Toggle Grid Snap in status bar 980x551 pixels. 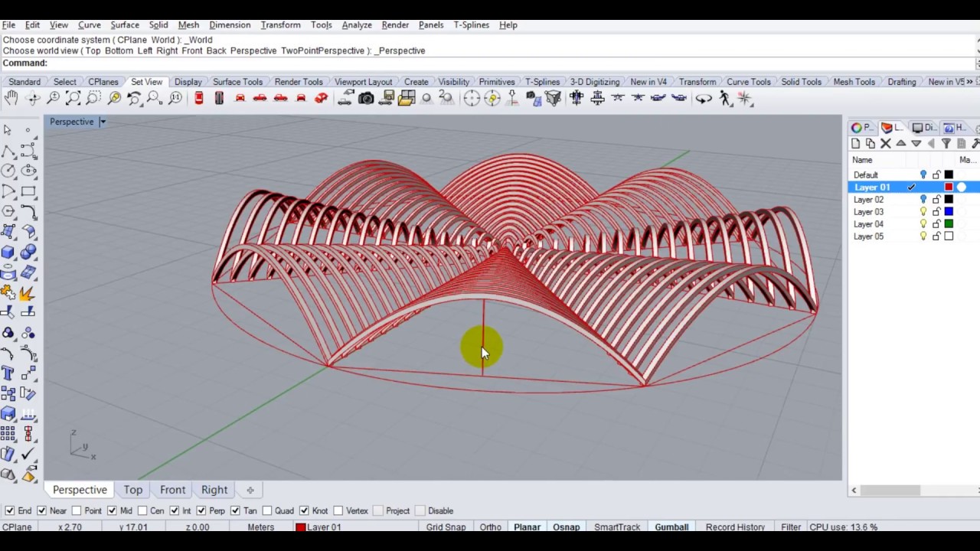(x=446, y=527)
